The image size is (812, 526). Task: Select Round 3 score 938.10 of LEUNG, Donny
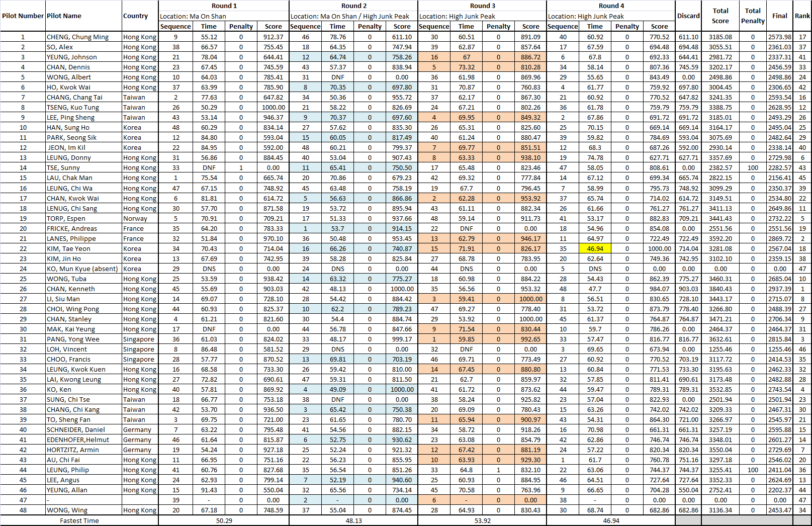[530, 158]
